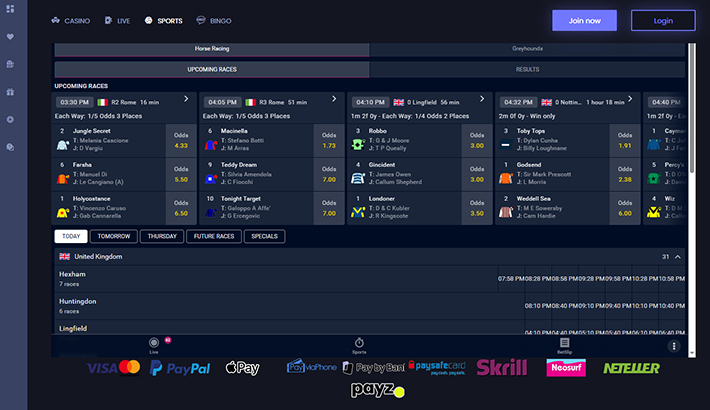This screenshot has height=410, width=710.
Task: Open the dashboard grid icon in sidebar
Action: (x=10, y=9)
